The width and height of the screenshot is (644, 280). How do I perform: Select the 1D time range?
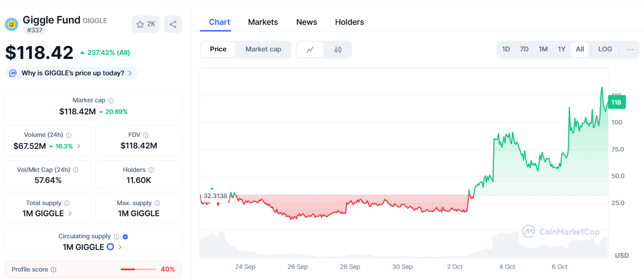click(x=506, y=49)
